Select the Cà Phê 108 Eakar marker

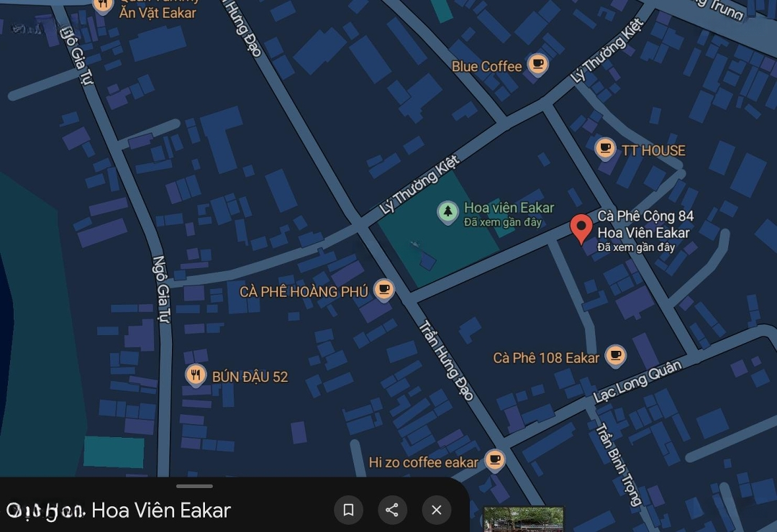click(615, 356)
